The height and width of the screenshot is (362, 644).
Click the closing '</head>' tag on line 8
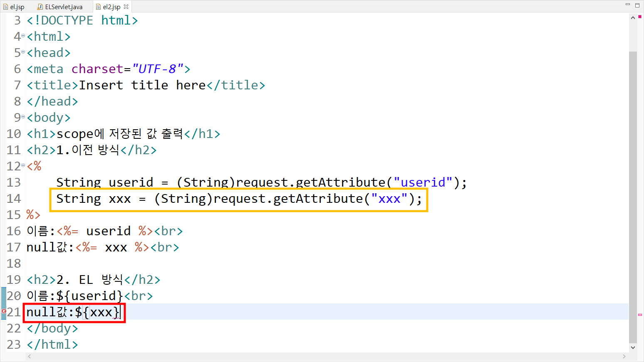[52, 101]
